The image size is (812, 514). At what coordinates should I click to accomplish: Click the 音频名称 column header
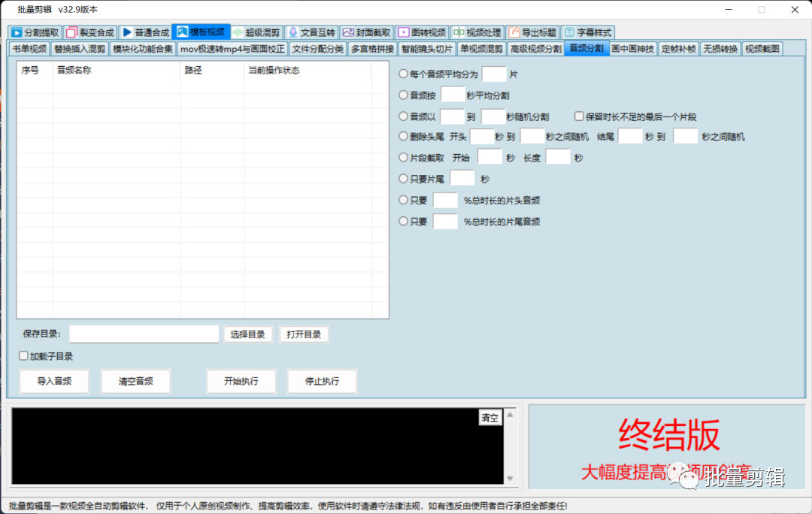point(117,71)
